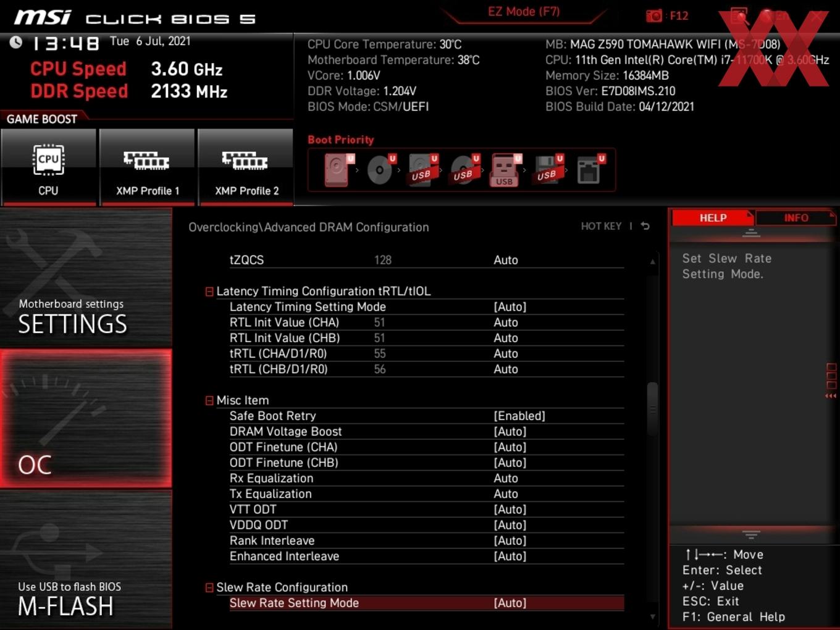Click the RTL Init Value (CHB) Auto field
The width and height of the screenshot is (840, 630).
[506, 338]
